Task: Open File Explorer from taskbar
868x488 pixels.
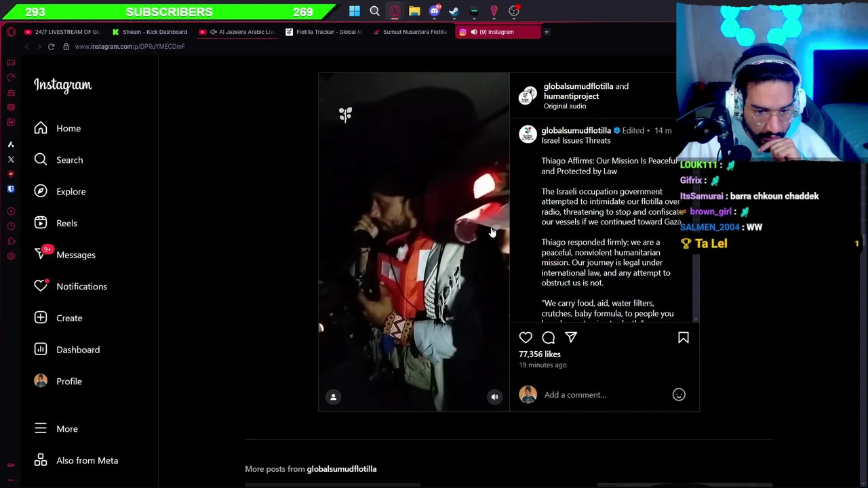Action: (x=414, y=11)
